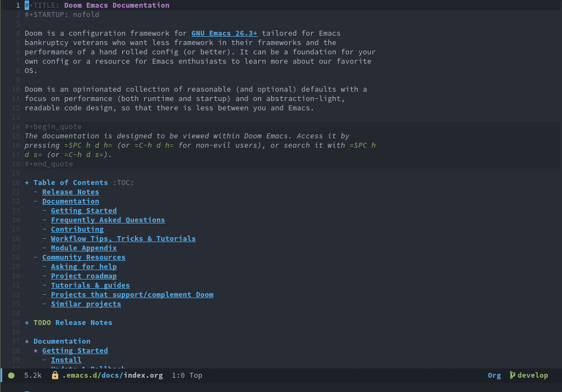This screenshot has width=562, height=392.
Task: Open the Frequently Asked Questions link
Action: coord(108,220)
